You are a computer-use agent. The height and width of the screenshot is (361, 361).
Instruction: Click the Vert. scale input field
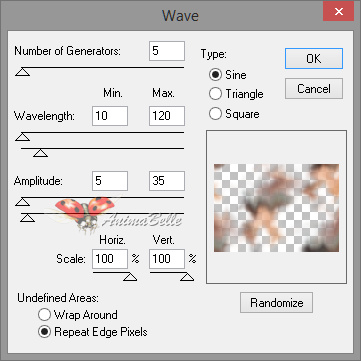(x=167, y=259)
